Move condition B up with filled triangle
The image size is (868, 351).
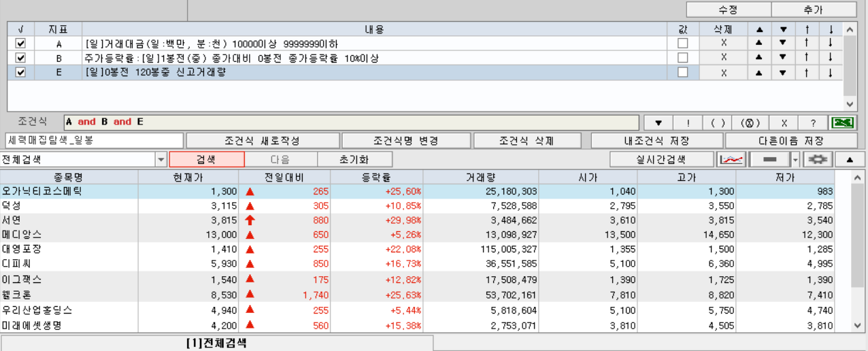[x=759, y=58]
